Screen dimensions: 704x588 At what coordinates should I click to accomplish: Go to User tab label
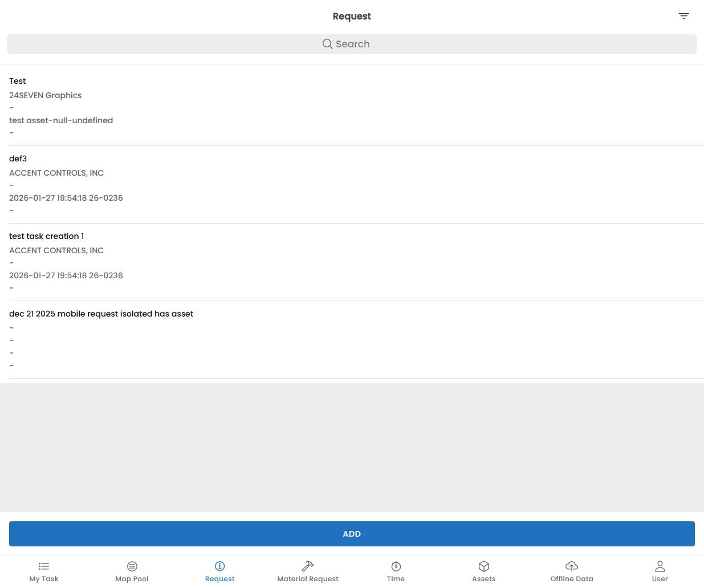coord(660,579)
